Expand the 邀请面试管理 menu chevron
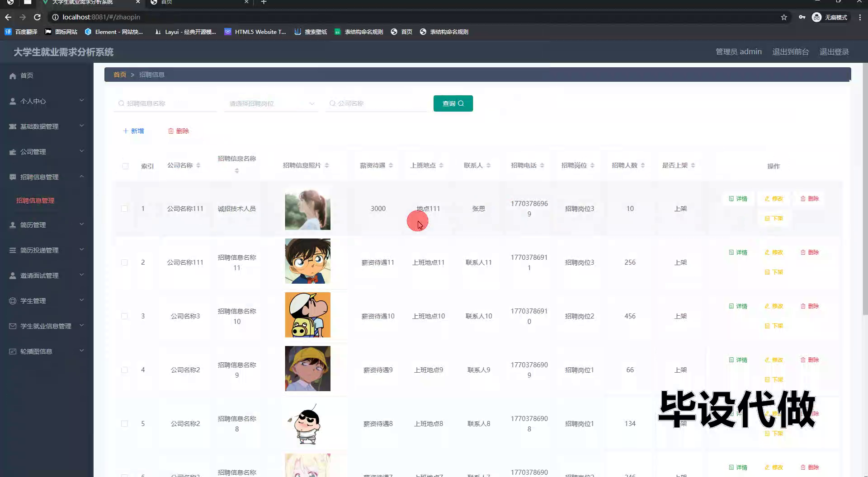 coord(82,275)
